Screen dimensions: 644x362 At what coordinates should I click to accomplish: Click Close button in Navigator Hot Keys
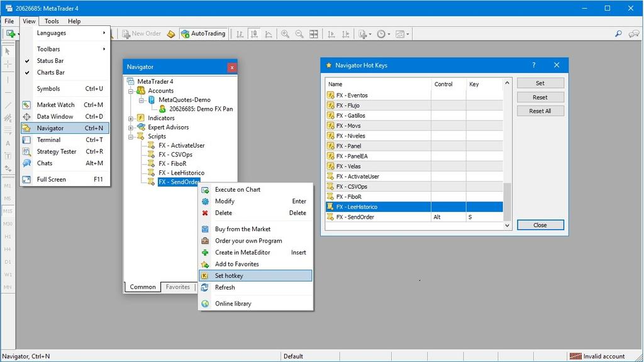click(540, 225)
